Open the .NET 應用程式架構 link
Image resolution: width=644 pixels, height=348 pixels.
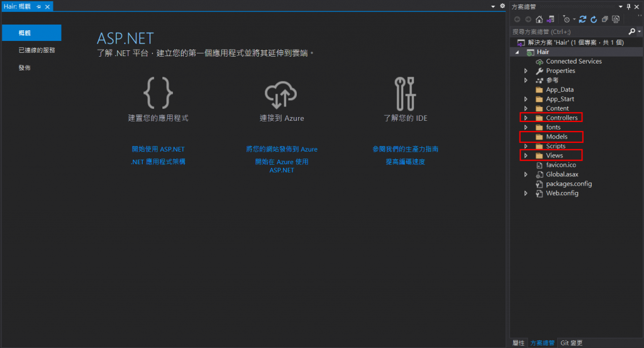point(158,162)
